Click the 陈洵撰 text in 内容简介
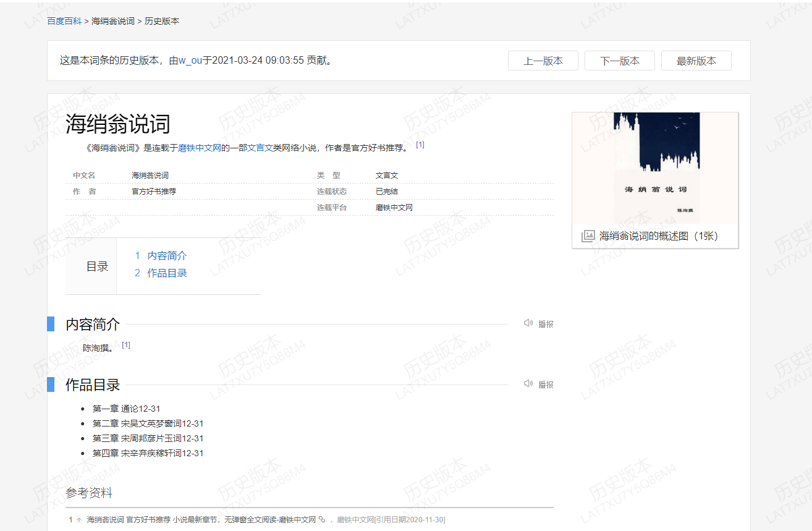The height and width of the screenshot is (531, 812). (99, 348)
